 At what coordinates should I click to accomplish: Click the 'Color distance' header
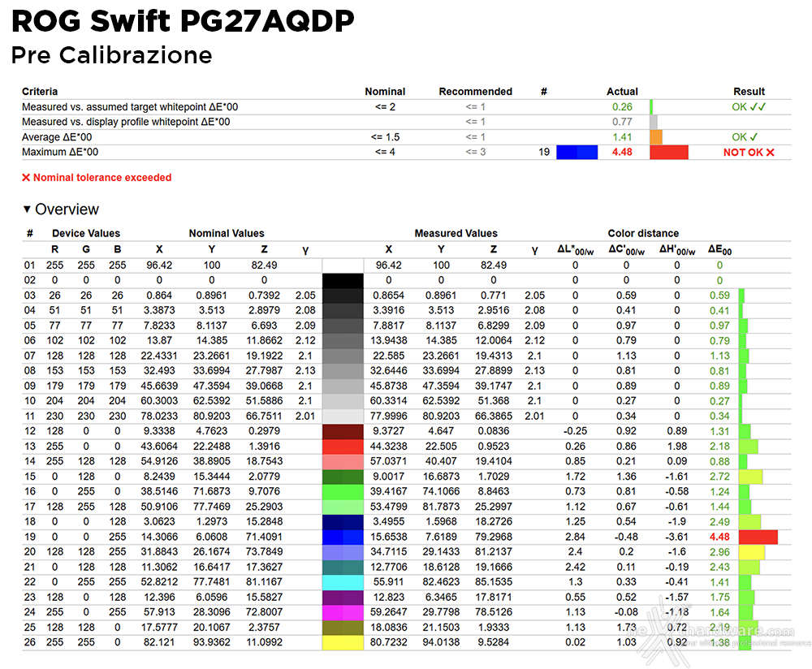(x=643, y=234)
